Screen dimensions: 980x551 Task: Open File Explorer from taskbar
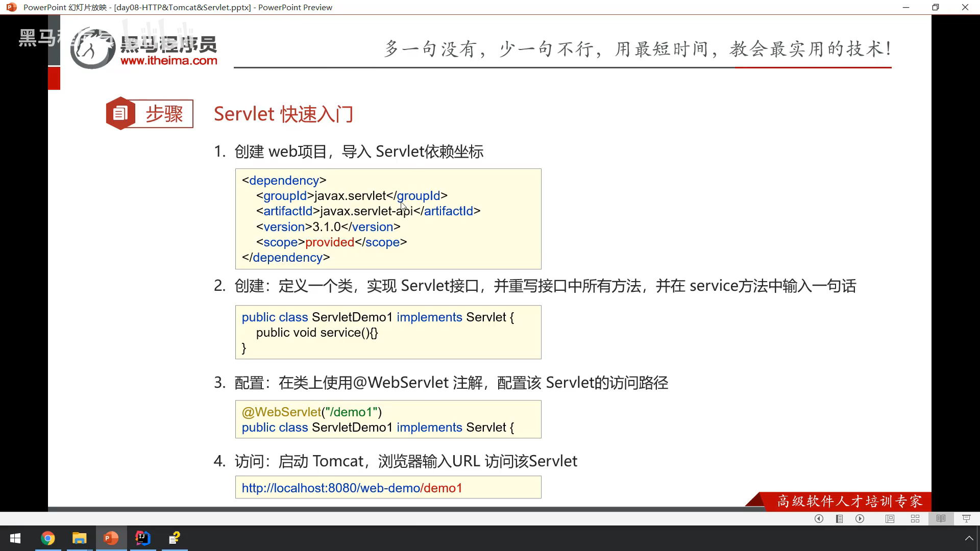click(x=80, y=538)
